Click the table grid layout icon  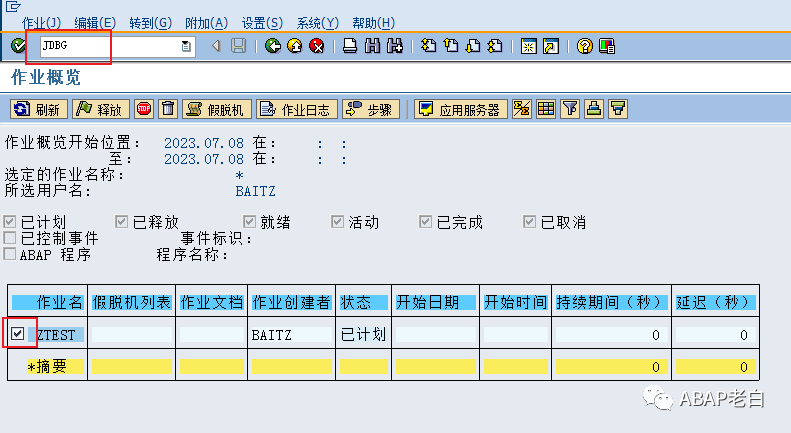click(x=546, y=109)
